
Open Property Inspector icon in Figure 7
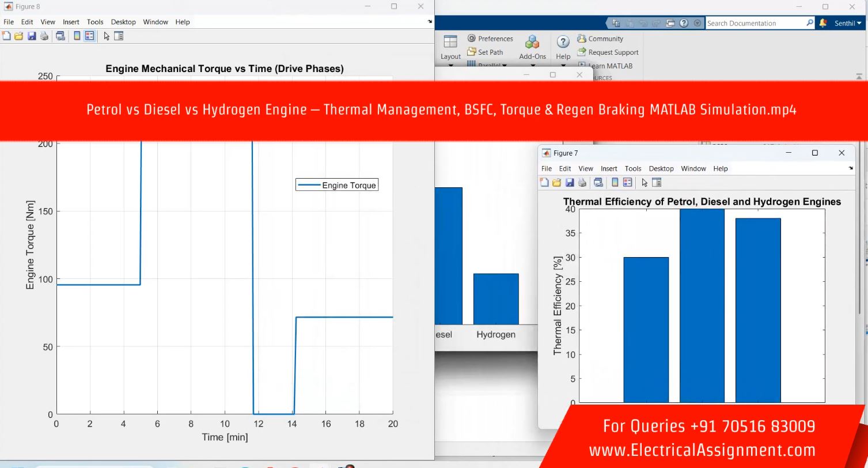[x=657, y=183]
